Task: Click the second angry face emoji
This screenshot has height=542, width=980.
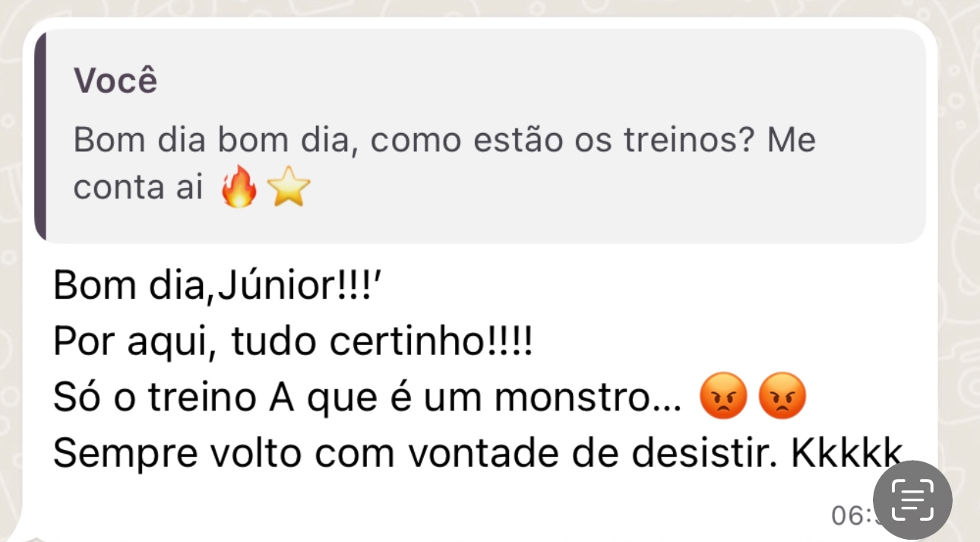Action: click(782, 398)
